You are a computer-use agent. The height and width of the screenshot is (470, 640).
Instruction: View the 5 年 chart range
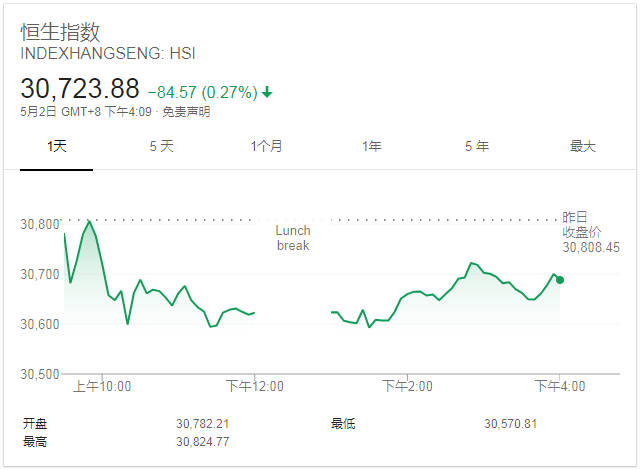[x=477, y=146]
